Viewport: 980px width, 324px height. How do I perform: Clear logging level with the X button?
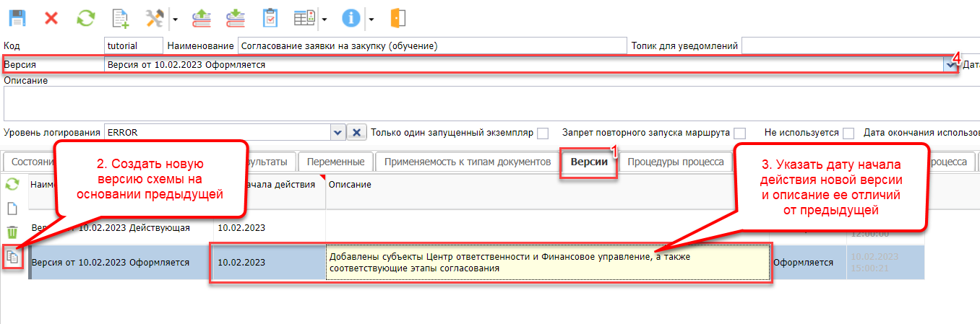pyautogui.click(x=356, y=133)
